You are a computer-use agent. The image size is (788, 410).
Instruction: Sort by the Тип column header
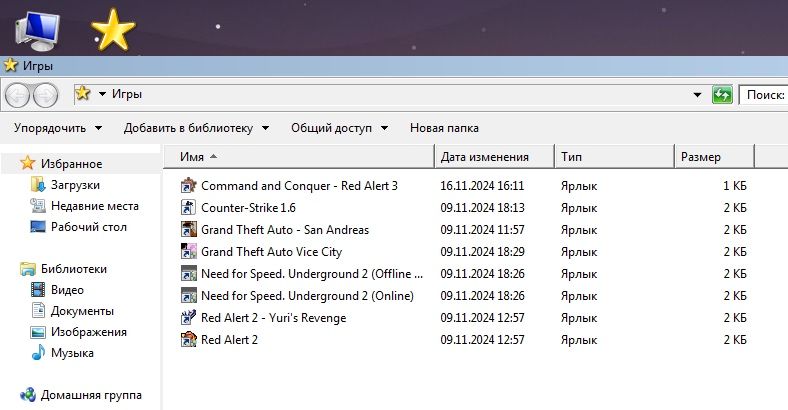[615, 157]
